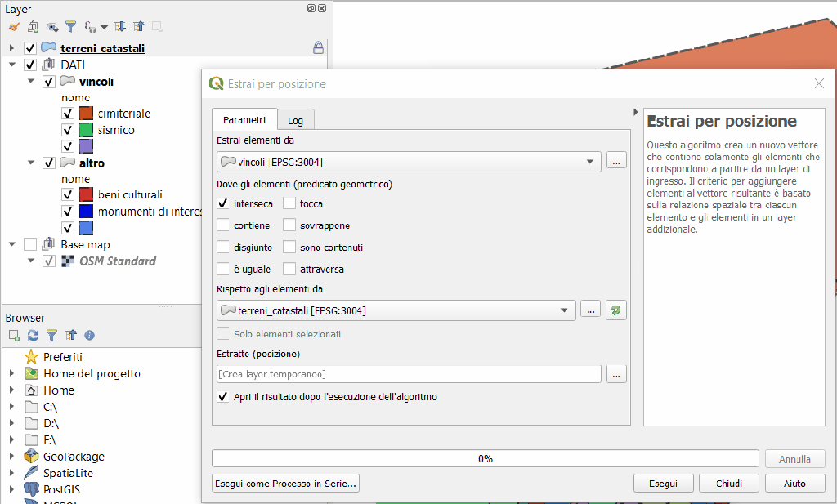The height and width of the screenshot is (504, 837).
Task: Toggle visibility of the cimiteriale layer item
Action: pos(68,114)
